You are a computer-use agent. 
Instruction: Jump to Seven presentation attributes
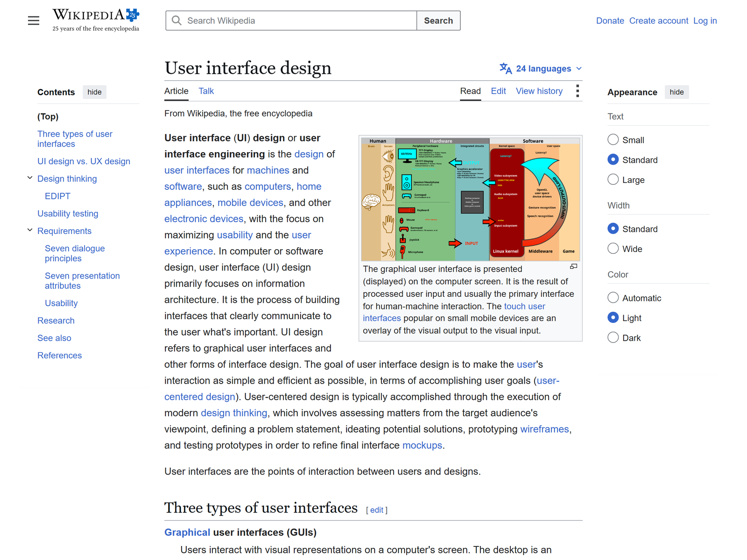[82, 281]
